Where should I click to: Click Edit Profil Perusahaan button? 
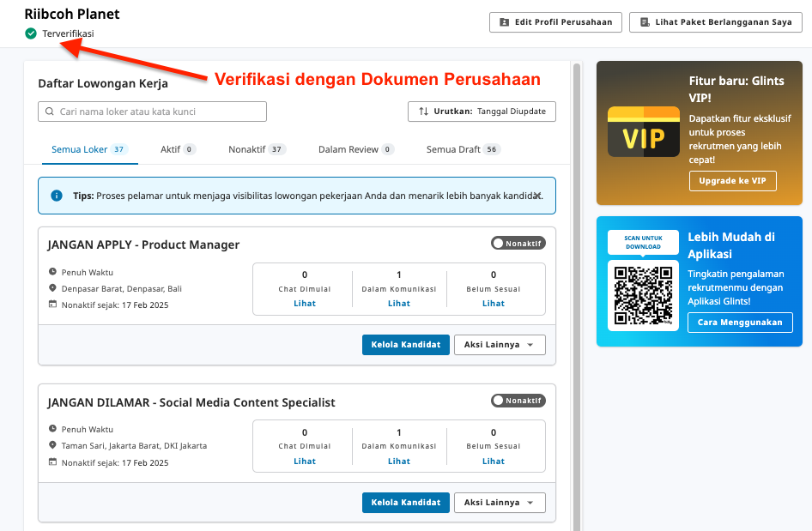pyautogui.click(x=555, y=22)
